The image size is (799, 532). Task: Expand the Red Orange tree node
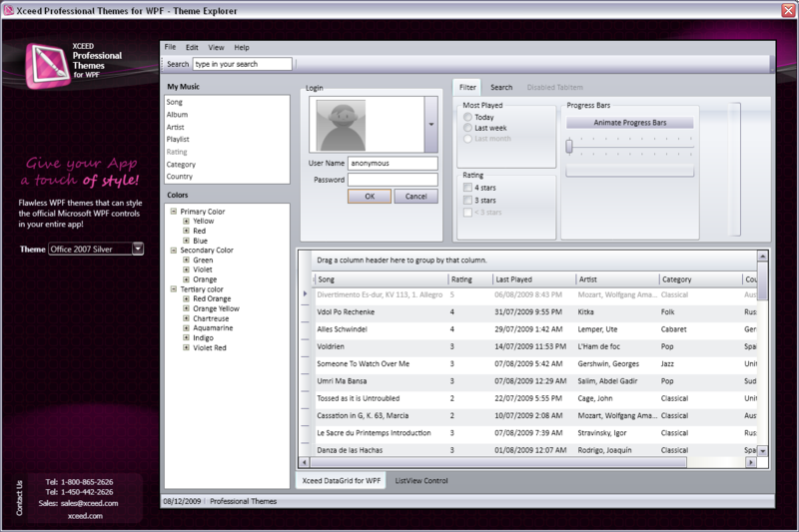(x=186, y=298)
